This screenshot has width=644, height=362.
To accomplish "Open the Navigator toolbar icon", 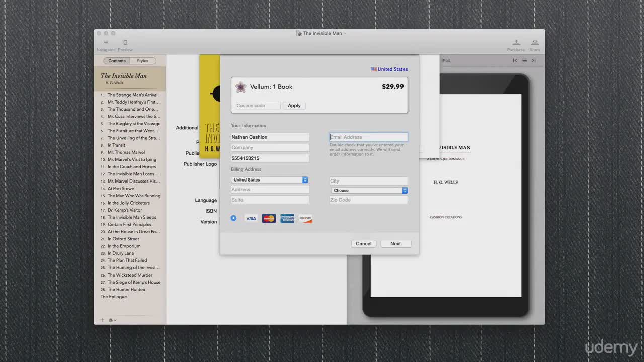I will 106,43.
